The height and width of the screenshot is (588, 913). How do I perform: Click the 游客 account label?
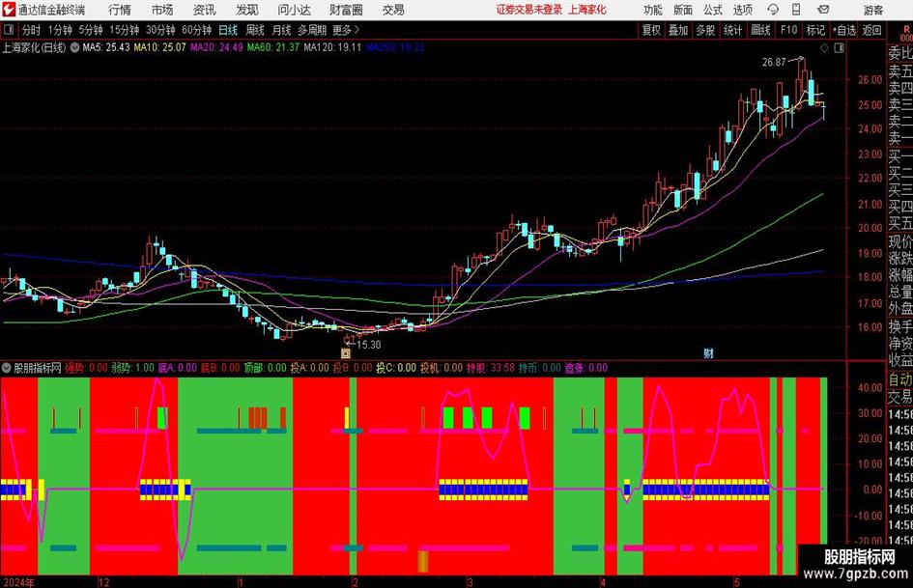coord(873,10)
